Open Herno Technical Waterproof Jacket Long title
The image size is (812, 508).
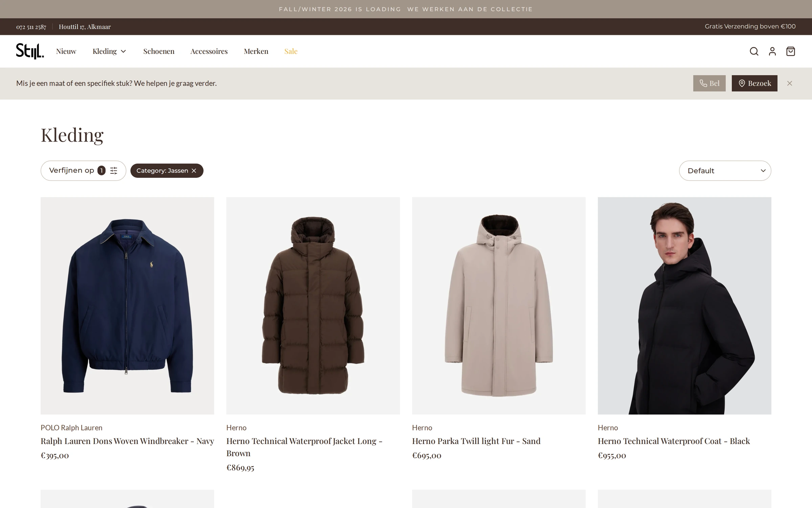(x=304, y=447)
